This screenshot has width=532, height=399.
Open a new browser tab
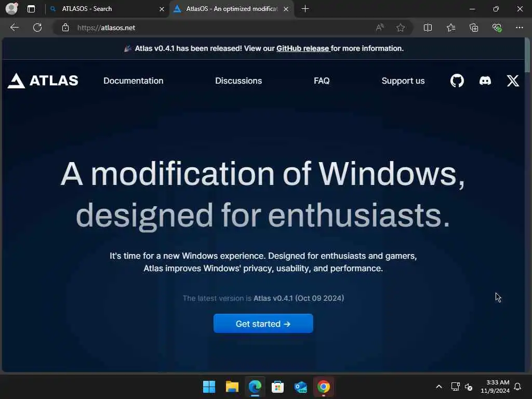[305, 9]
